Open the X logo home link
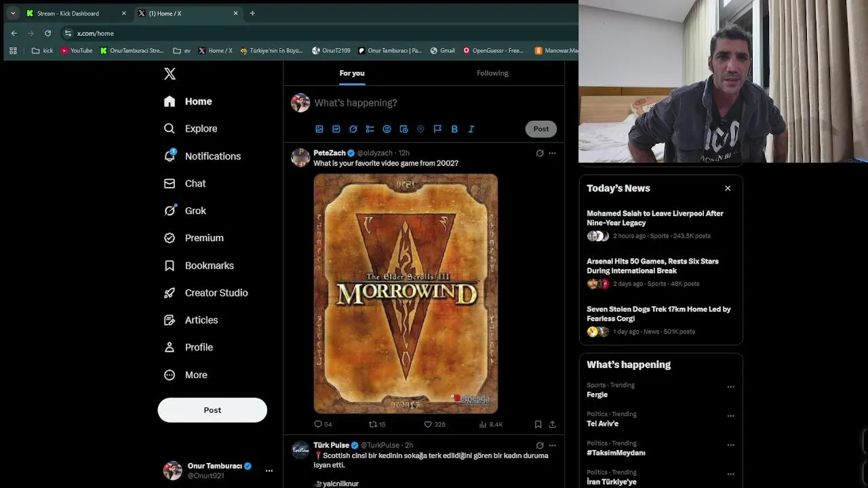The image size is (868, 488). 170,74
